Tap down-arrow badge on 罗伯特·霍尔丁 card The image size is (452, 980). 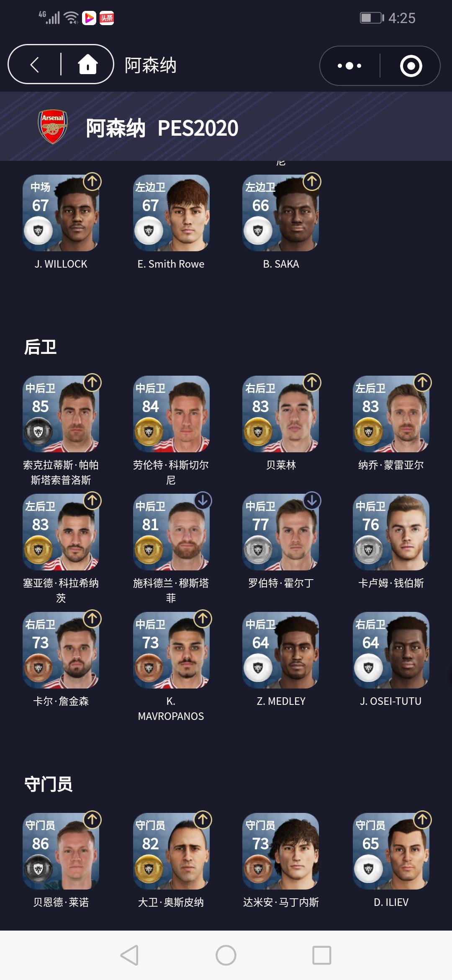pos(312,500)
